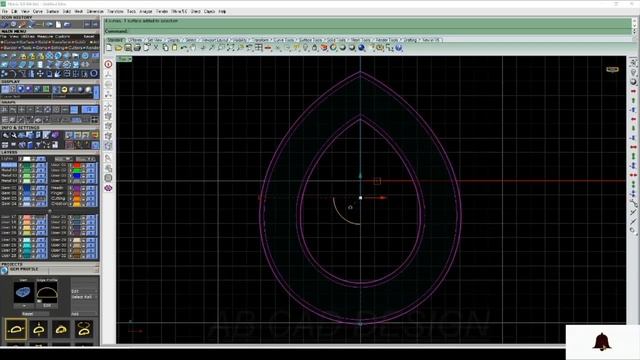The width and height of the screenshot is (640, 360).
Task: Click Reset in the Main Menu panel
Action: click(x=89, y=37)
